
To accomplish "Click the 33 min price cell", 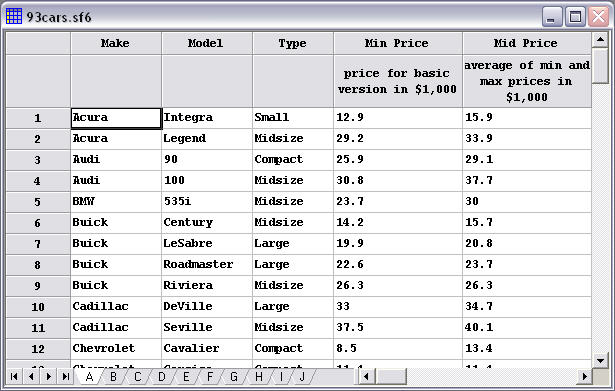I will tap(398, 307).
